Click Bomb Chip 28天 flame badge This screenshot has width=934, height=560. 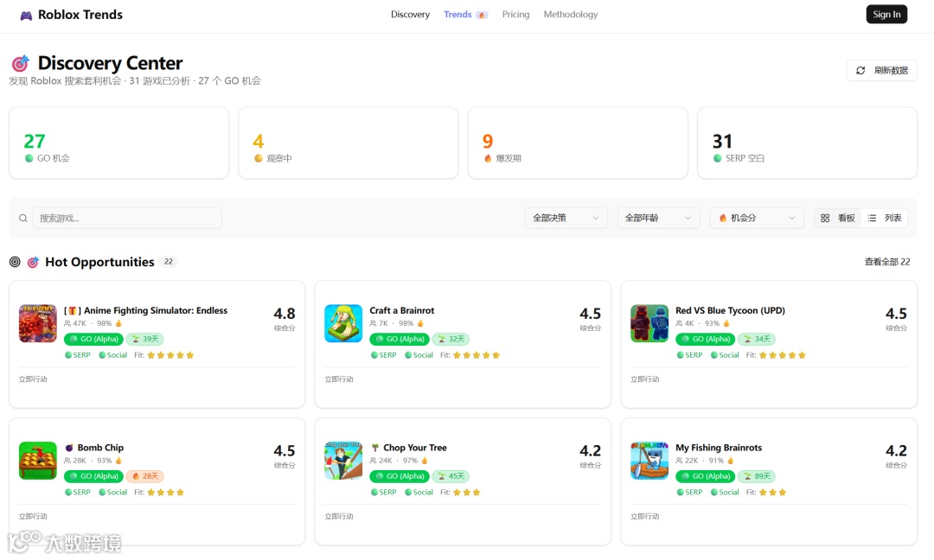click(x=144, y=476)
